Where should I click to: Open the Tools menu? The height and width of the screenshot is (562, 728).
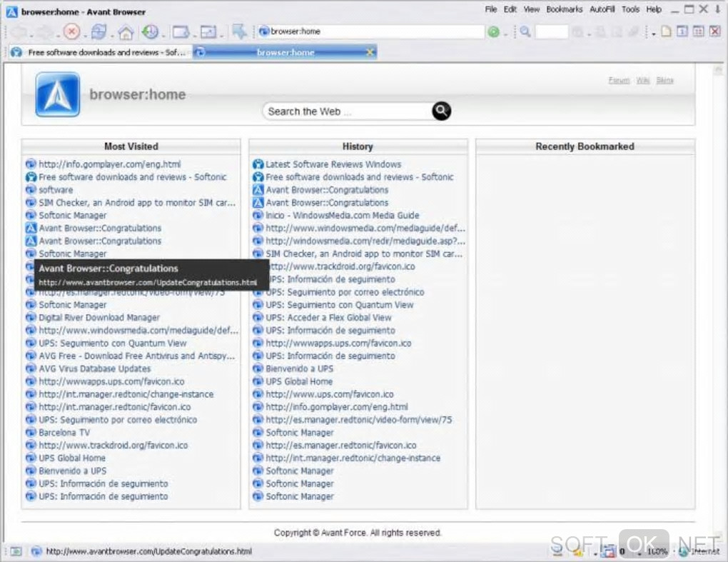coord(630,9)
